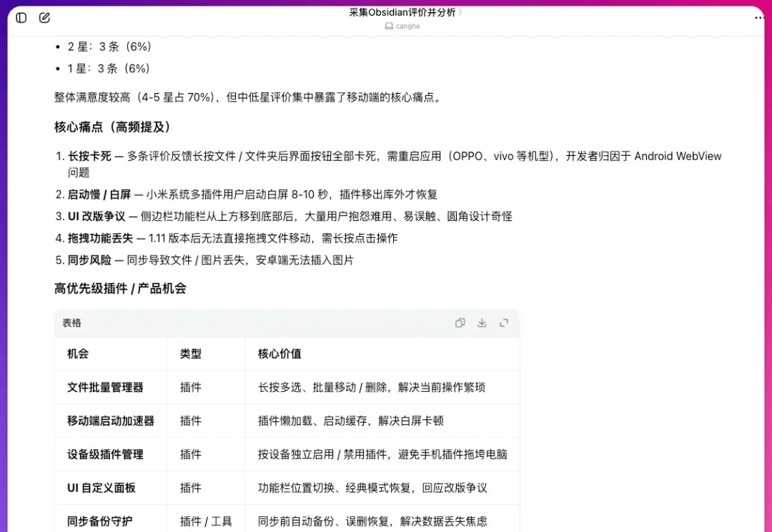Download the table with download icon
The image size is (772, 532).
[x=482, y=323]
